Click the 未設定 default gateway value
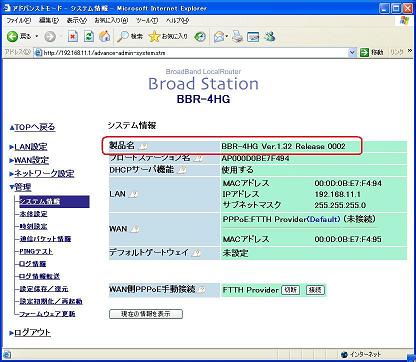The width and height of the screenshot is (416, 362). tap(235, 253)
